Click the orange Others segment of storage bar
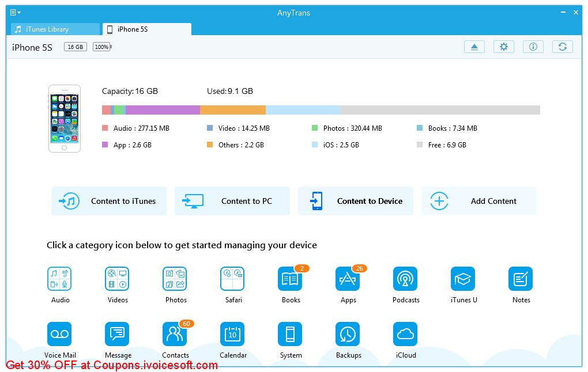This screenshot has height=372, width=588. (233, 110)
